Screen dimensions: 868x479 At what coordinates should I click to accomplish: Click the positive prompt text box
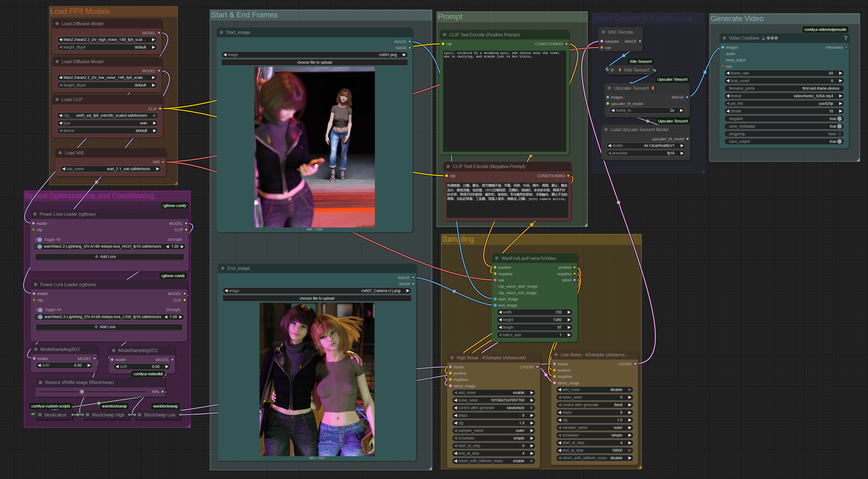pos(504,101)
